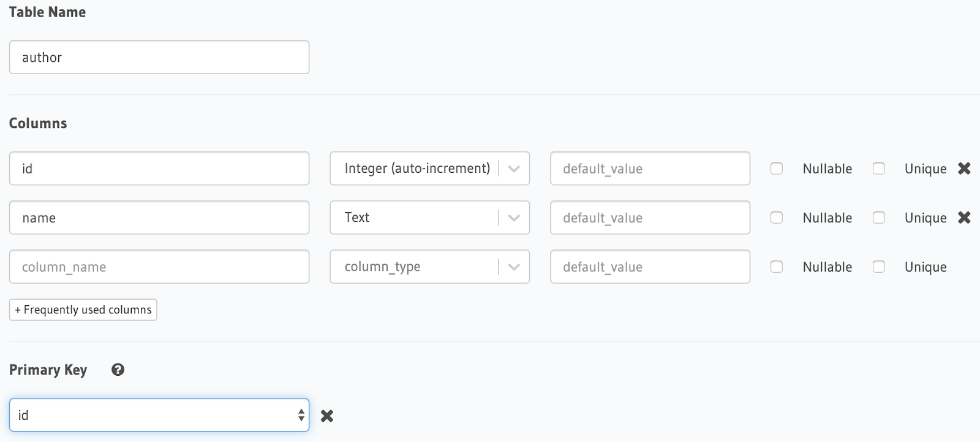The width and height of the screenshot is (980, 442).
Task: Focus the Table Name field containing author
Action: coord(159,58)
